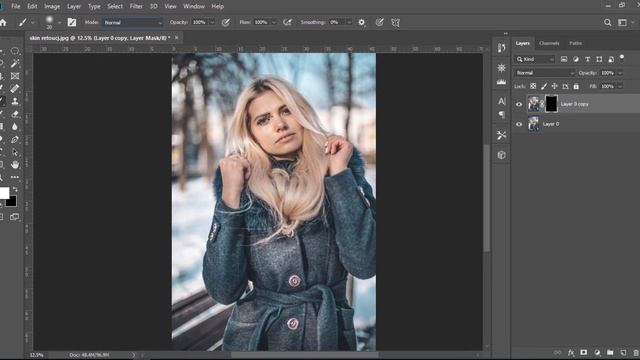Toggle lock image pixels brush icon
The width and height of the screenshot is (640, 360).
coord(544,86)
